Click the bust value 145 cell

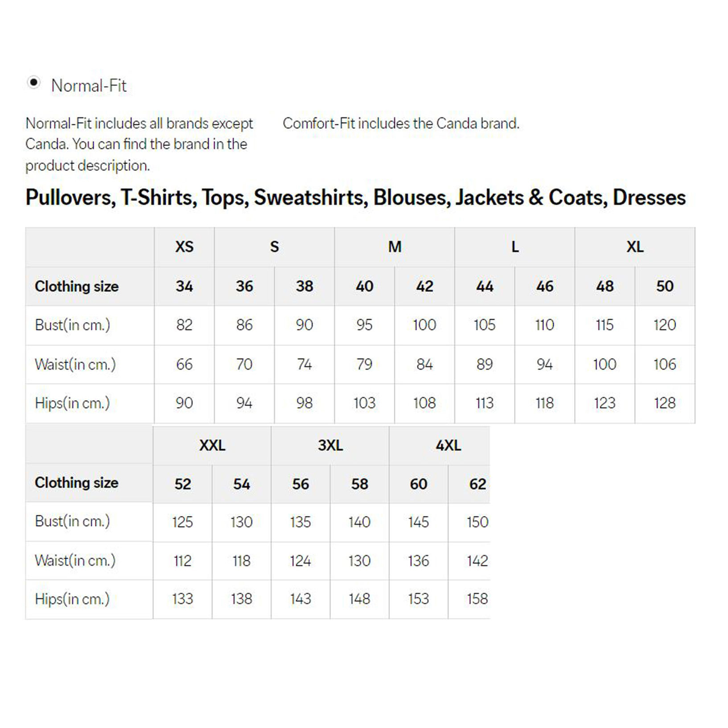coord(418,522)
